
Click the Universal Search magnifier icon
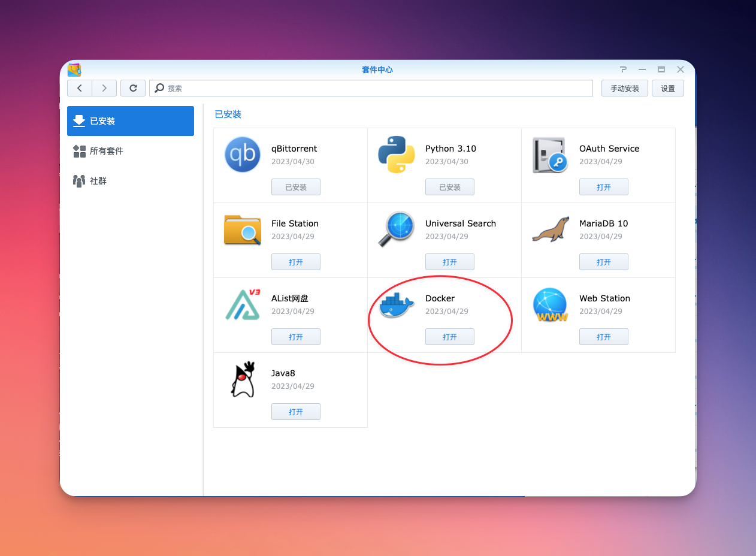(x=397, y=229)
